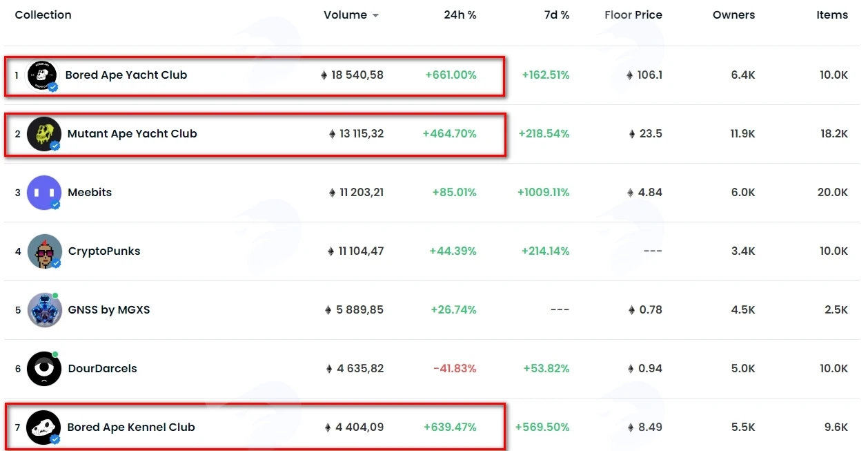Sort table by 7d % column
The width and height of the screenshot is (868, 451).
coord(557,15)
